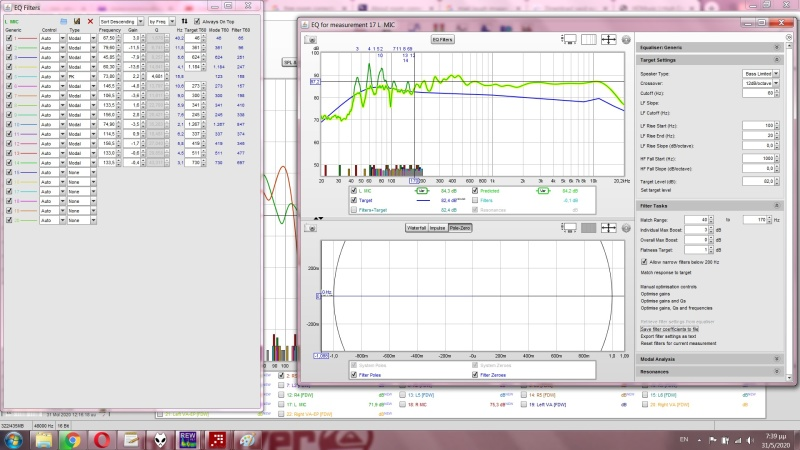The height and width of the screenshot is (450, 800).
Task: Open the REW app icon in taskbar
Action: (188, 440)
